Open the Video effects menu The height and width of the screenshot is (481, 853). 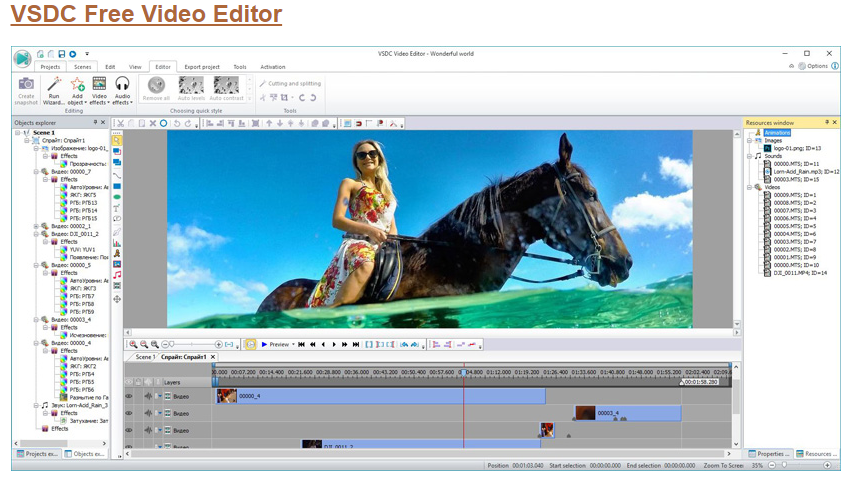pyautogui.click(x=99, y=85)
